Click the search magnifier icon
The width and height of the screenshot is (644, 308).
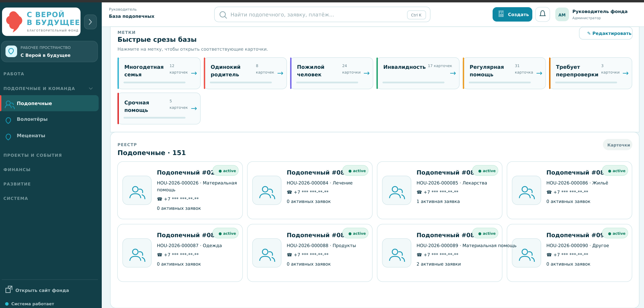click(223, 15)
